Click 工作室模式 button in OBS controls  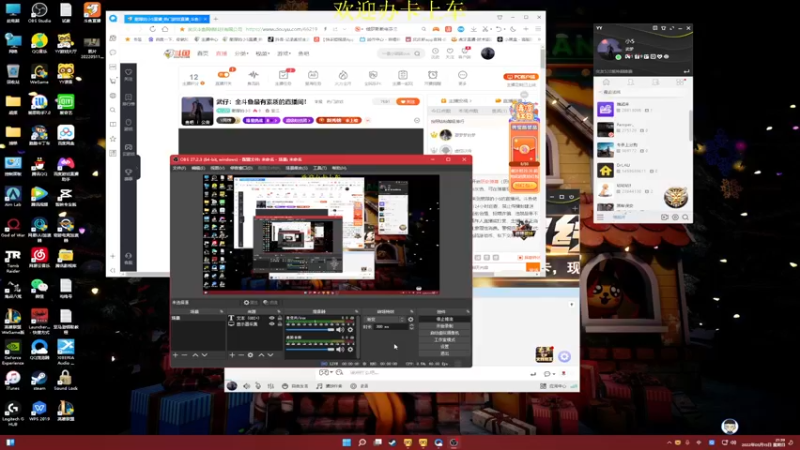tap(444, 339)
